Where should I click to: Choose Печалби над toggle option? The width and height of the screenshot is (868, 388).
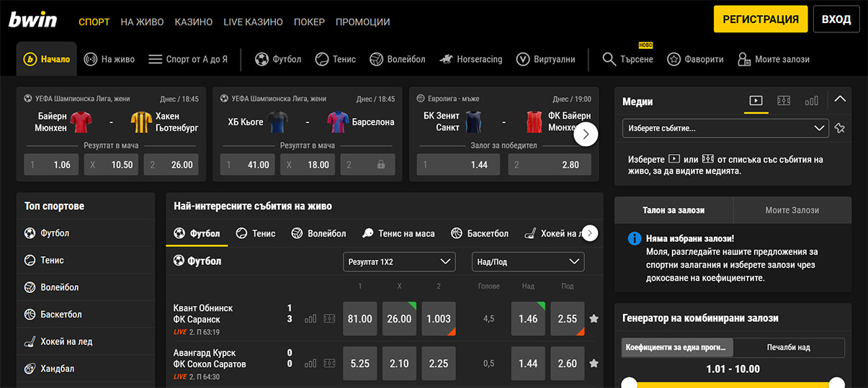pyautogui.click(x=789, y=347)
